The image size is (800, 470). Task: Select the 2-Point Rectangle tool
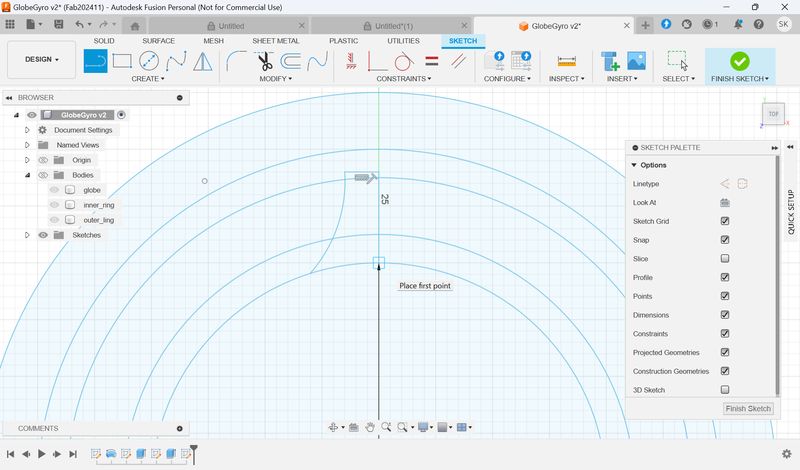pyautogui.click(x=122, y=61)
